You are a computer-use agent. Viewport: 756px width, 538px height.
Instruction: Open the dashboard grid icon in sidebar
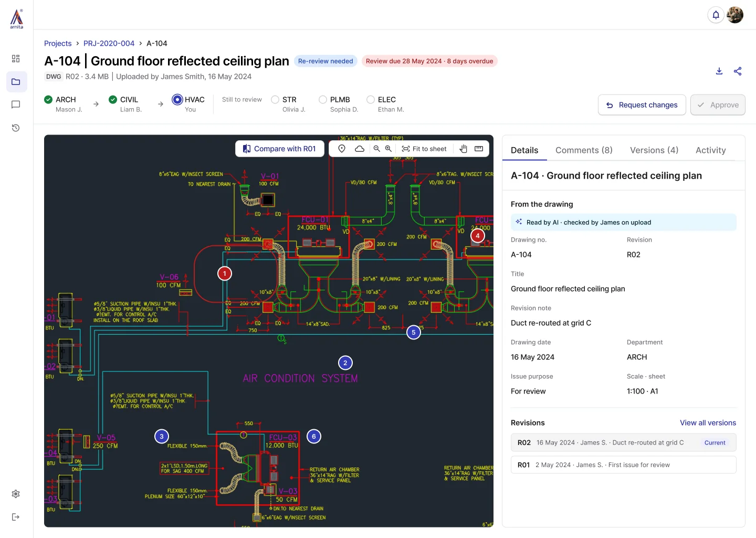tap(16, 58)
